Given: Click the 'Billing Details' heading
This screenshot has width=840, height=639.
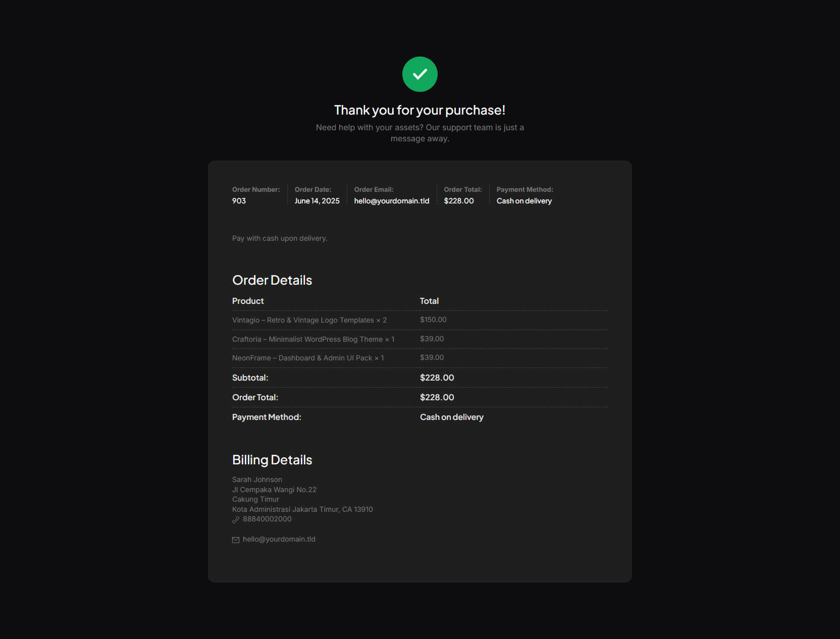Looking at the screenshot, I should tap(272, 460).
